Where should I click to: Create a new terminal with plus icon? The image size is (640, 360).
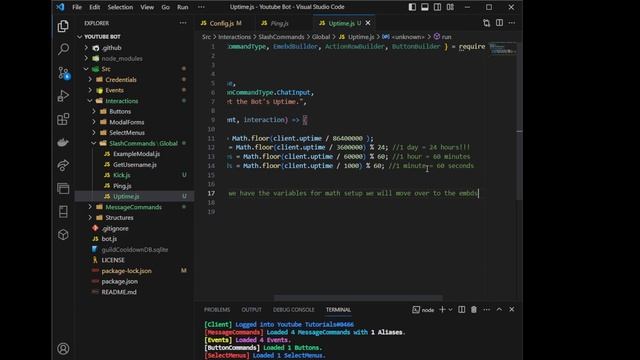pos(442,309)
